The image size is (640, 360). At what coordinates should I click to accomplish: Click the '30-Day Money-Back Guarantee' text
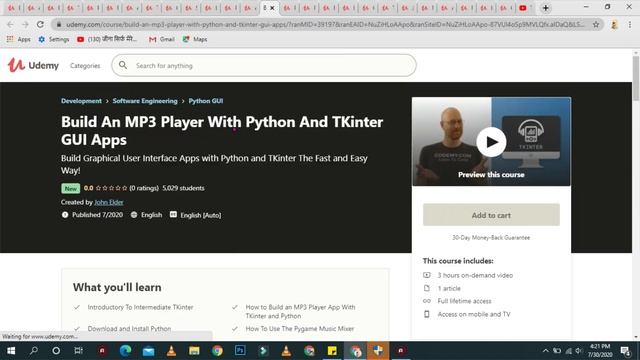(491, 238)
